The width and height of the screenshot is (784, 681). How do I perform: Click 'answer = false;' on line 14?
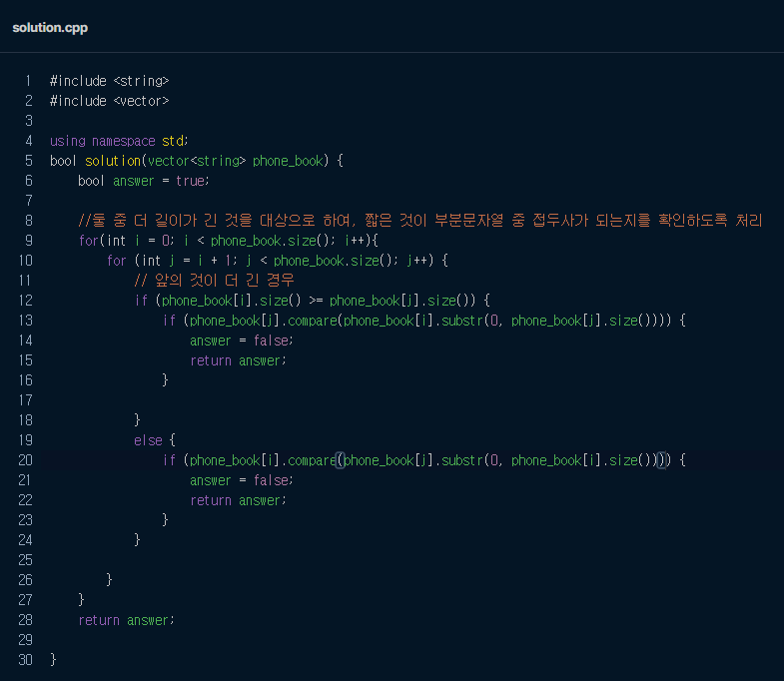pyautogui.click(x=242, y=340)
